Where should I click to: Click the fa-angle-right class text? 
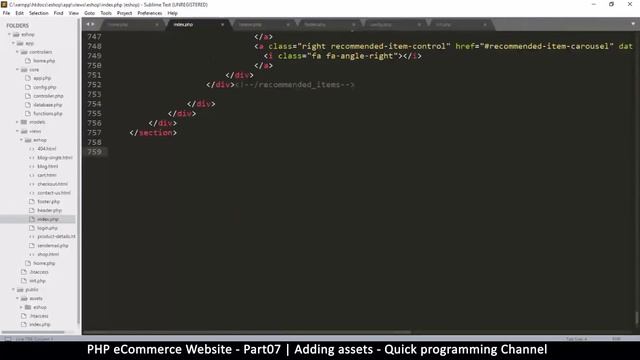[x=359, y=56]
